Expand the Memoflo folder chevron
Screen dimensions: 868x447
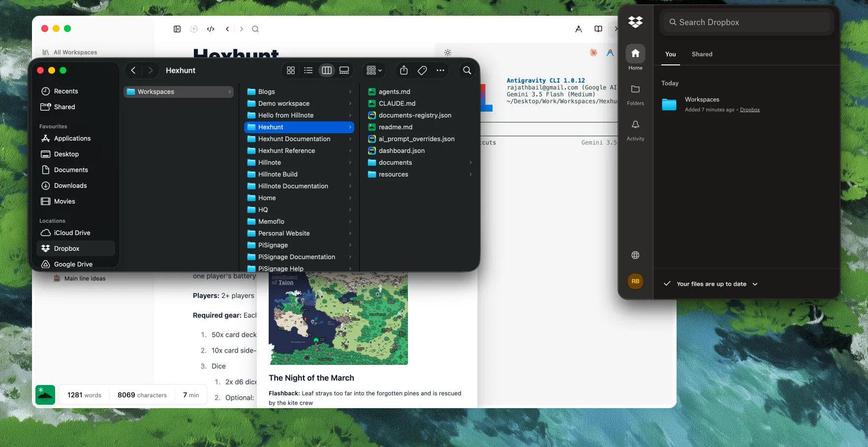click(350, 221)
